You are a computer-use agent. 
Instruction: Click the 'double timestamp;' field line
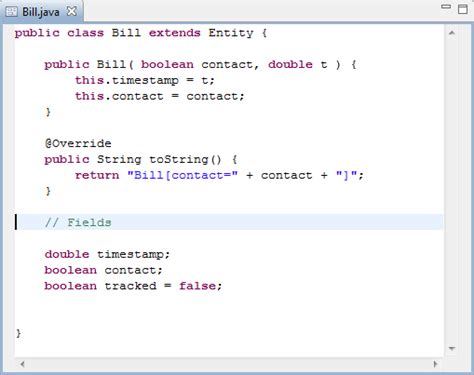(107, 255)
